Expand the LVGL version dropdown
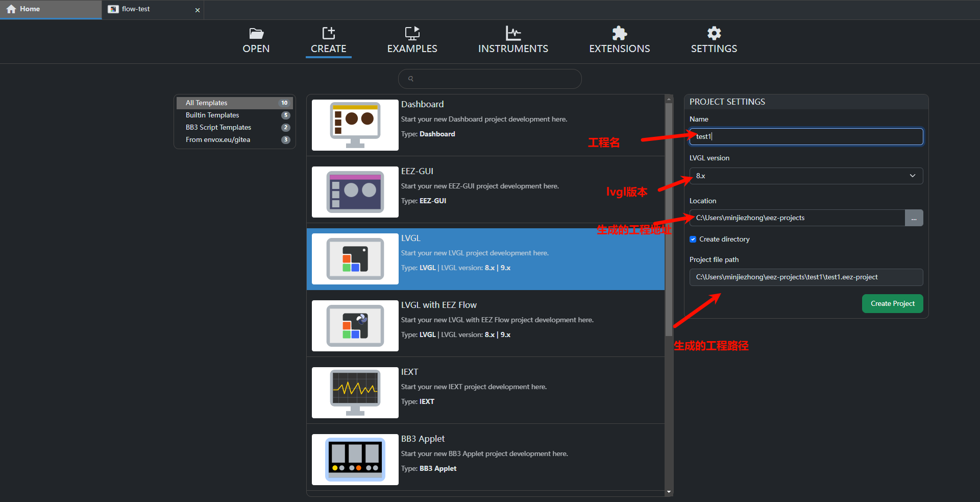980x502 pixels. 805,176
